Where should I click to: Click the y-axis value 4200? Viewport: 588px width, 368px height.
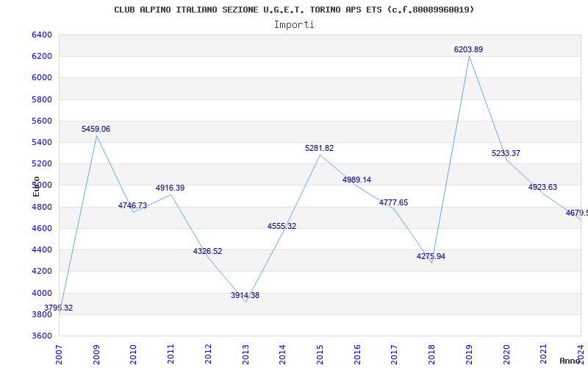[x=42, y=271]
